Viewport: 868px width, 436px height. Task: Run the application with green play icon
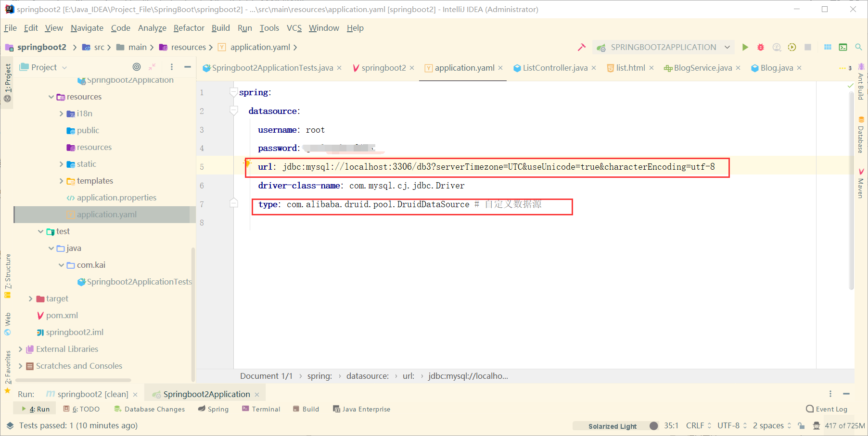745,47
